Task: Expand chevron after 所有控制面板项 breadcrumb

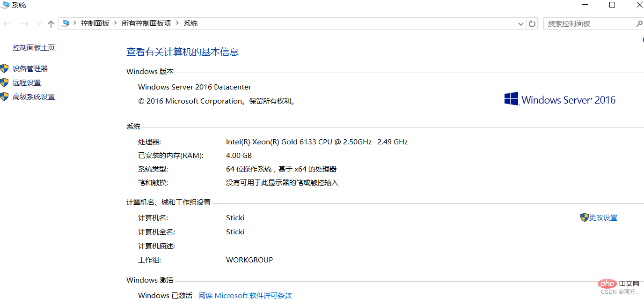Action: coord(177,23)
